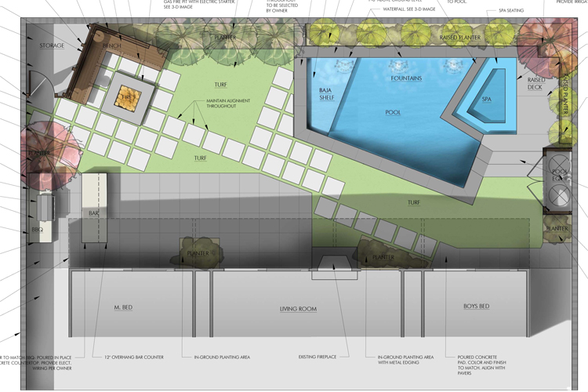Click the PLANTER label below POOL EQUIP
Screen dimensions: 588x392
coord(557,228)
